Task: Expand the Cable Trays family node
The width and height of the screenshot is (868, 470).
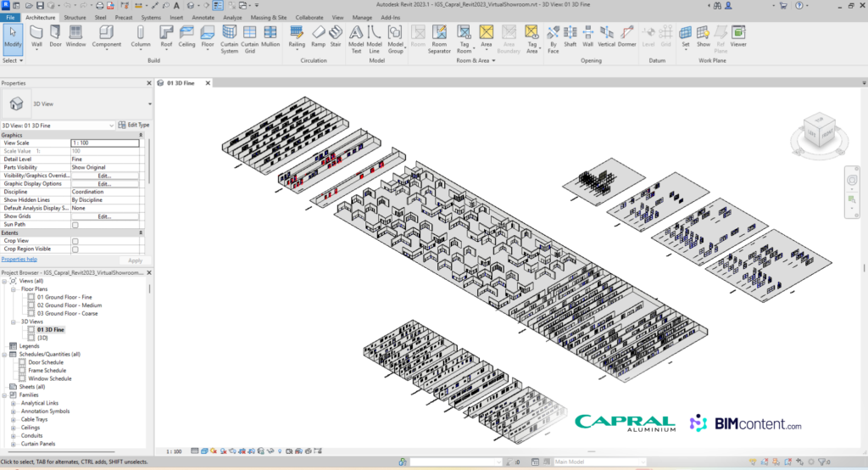Action: 14,420
